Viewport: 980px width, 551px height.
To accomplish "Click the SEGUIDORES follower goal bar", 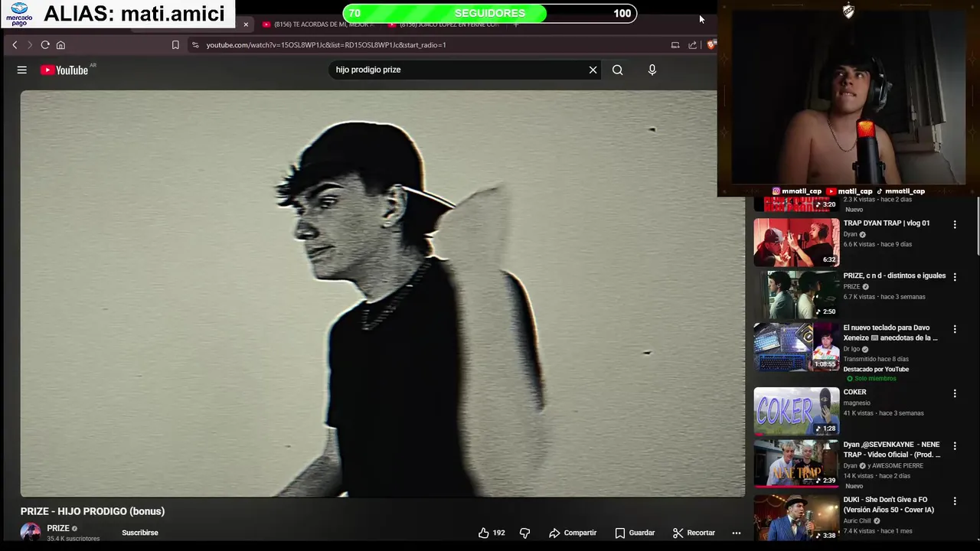I will click(490, 13).
